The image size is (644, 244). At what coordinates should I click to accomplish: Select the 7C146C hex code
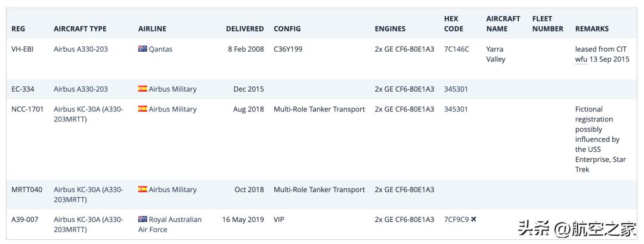456,49
